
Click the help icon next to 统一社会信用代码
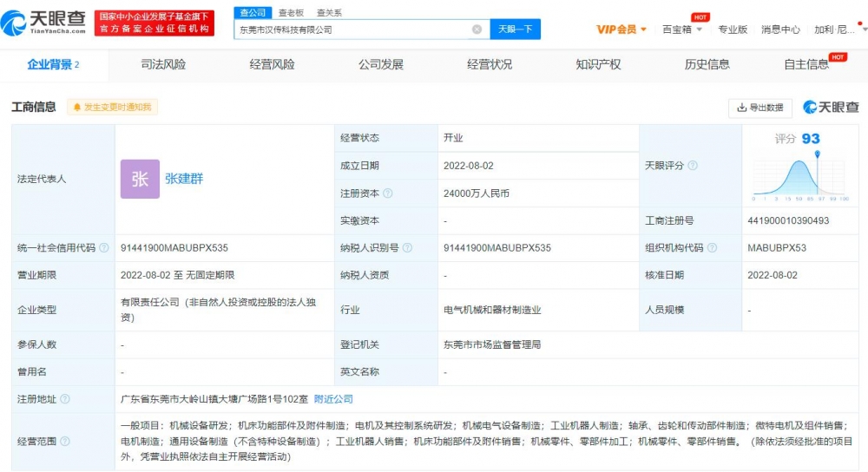(x=104, y=248)
